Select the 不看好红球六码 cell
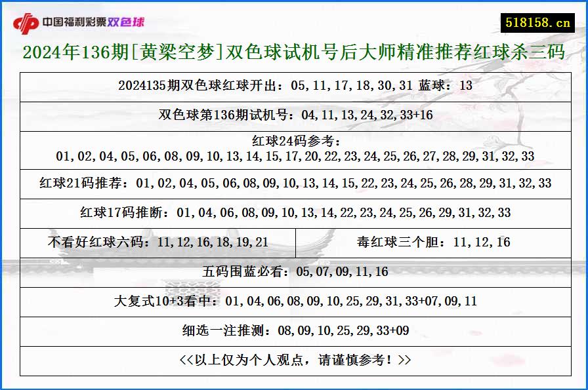 (160, 242)
